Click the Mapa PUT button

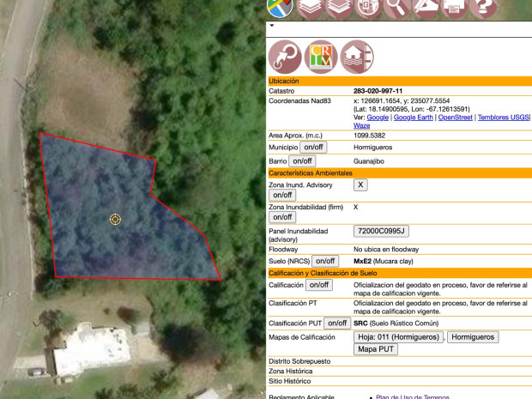pyautogui.click(x=376, y=349)
